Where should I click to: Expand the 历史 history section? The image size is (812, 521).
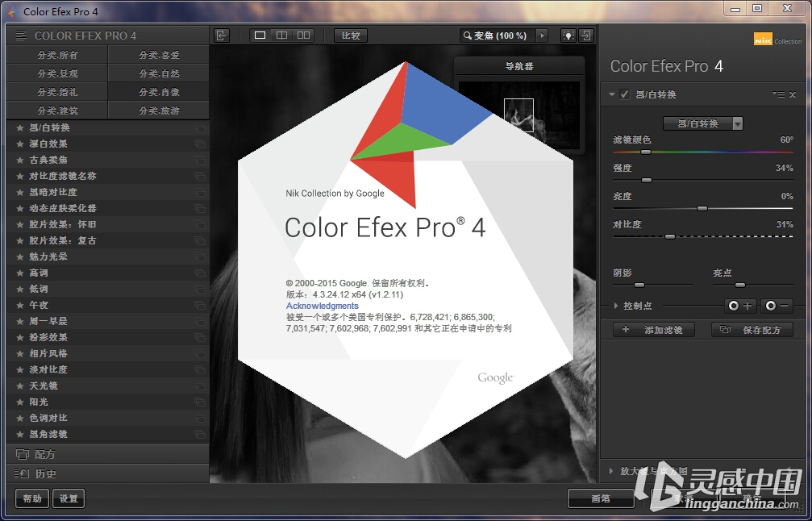(107, 473)
